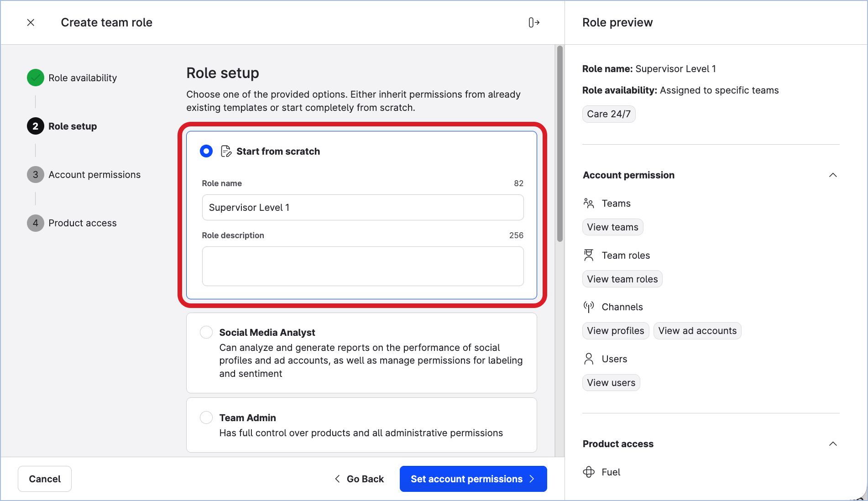Click the Channels antenna icon

click(589, 307)
